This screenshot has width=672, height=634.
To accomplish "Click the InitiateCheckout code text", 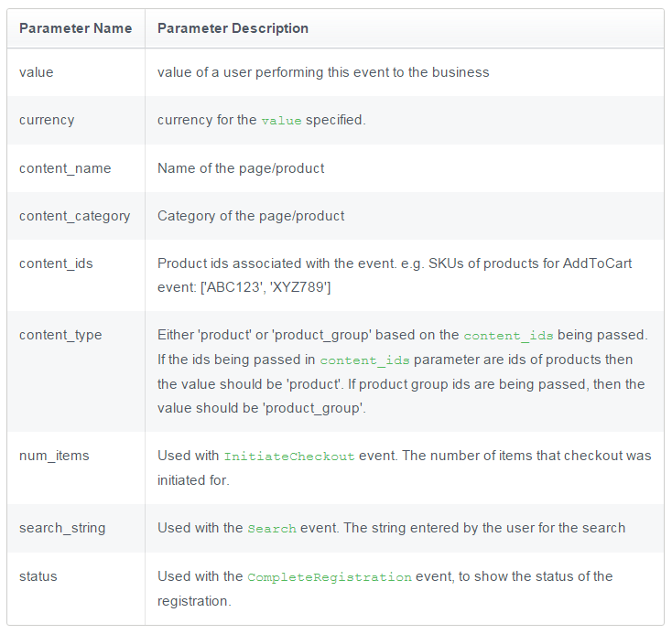I will pyautogui.click(x=289, y=457).
